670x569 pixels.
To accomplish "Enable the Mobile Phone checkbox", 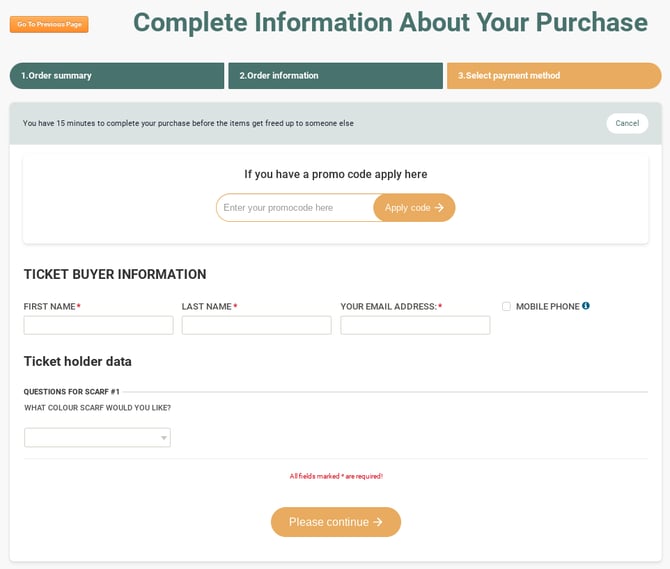I will [x=506, y=306].
